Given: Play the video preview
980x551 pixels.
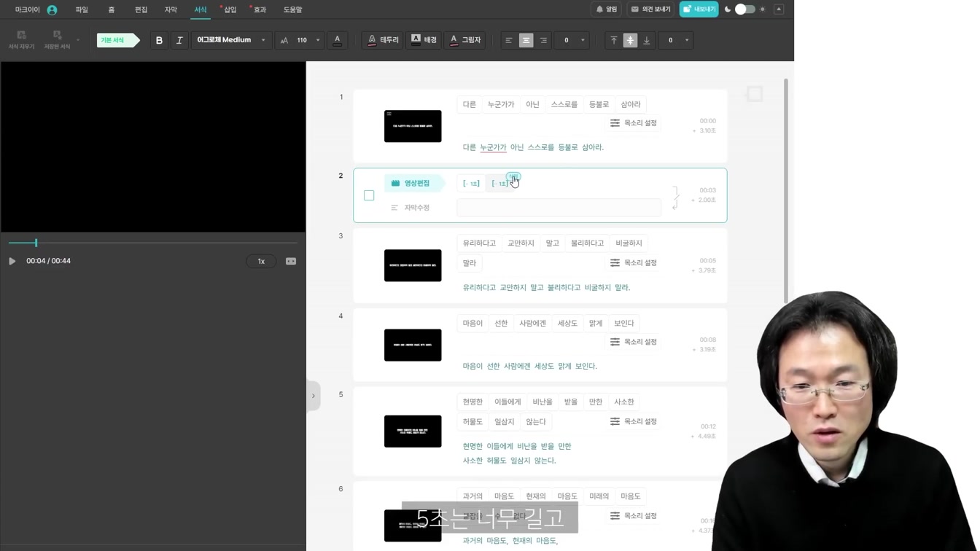Looking at the screenshot, I should tap(12, 261).
